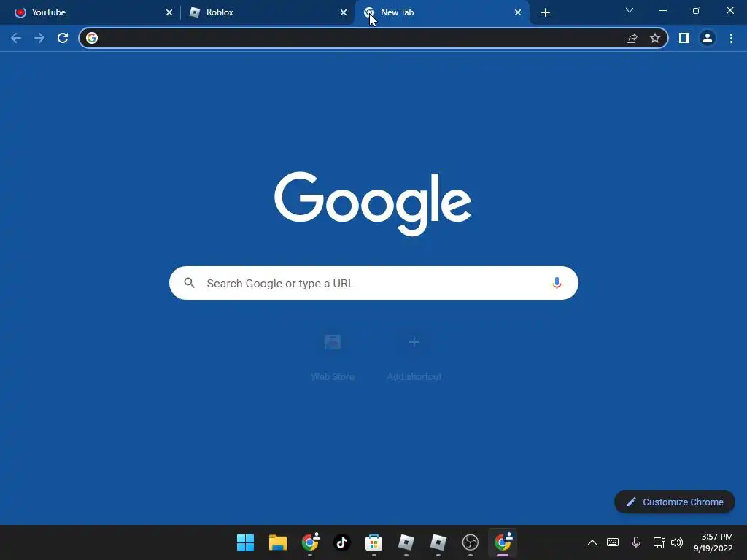Switch to the Roblox tab
The width and height of the screenshot is (747, 560).
pyautogui.click(x=267, y=12)
